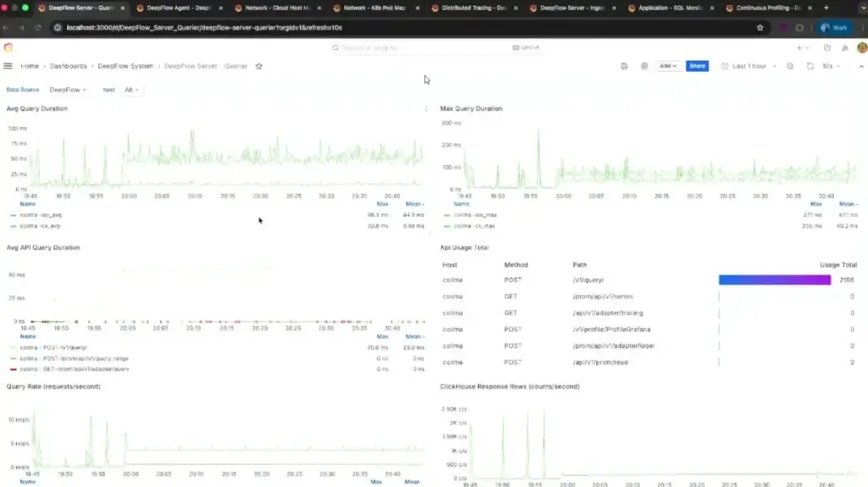This screenshot has height=487, width=868.
Task: Click the save dashboard icon
Action: pos(625,66)
